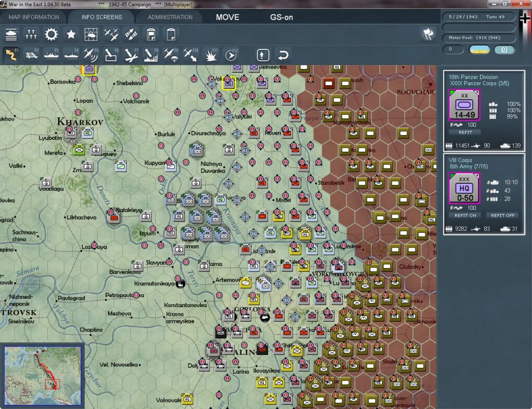The image size is (532, 409).
Task: Click the teal counter pill showing 0
Action: [x=504, y=50]
